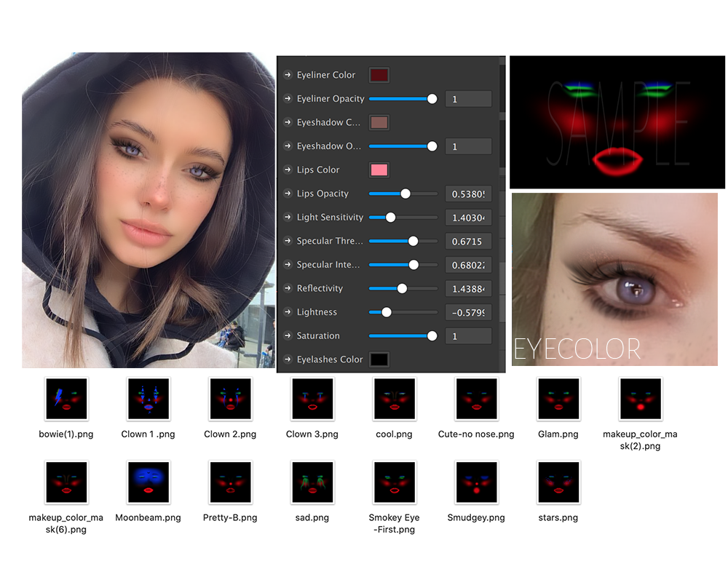
Task: Open the sample makeup mask image
Action: (617, 122)
